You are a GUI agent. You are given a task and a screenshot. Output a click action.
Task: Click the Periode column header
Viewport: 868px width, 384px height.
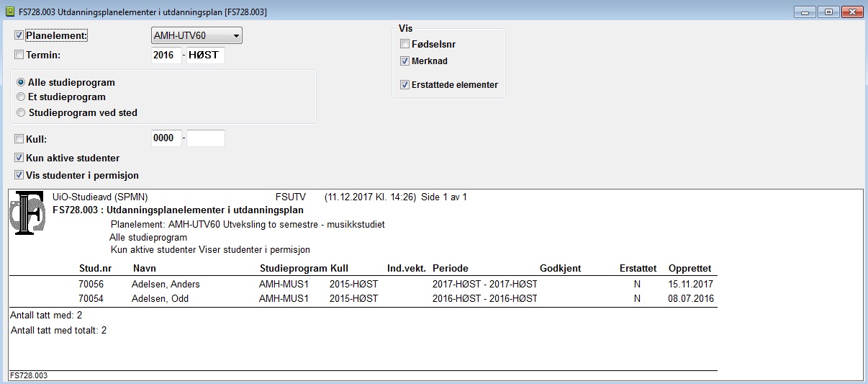[451, 269]
